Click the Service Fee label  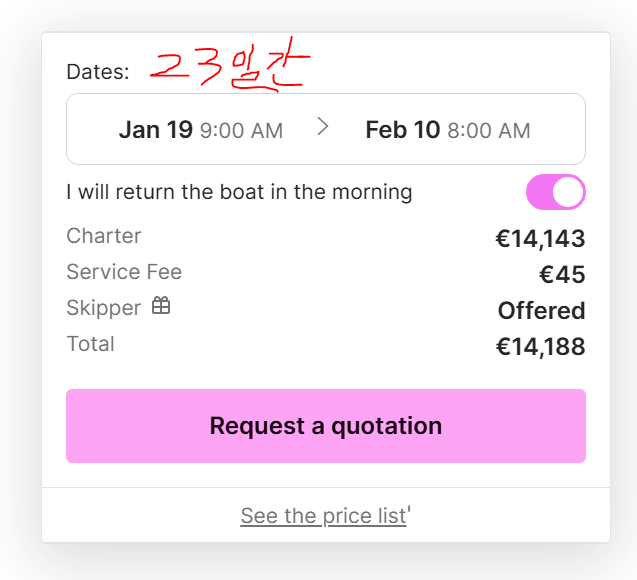(124, 272)
